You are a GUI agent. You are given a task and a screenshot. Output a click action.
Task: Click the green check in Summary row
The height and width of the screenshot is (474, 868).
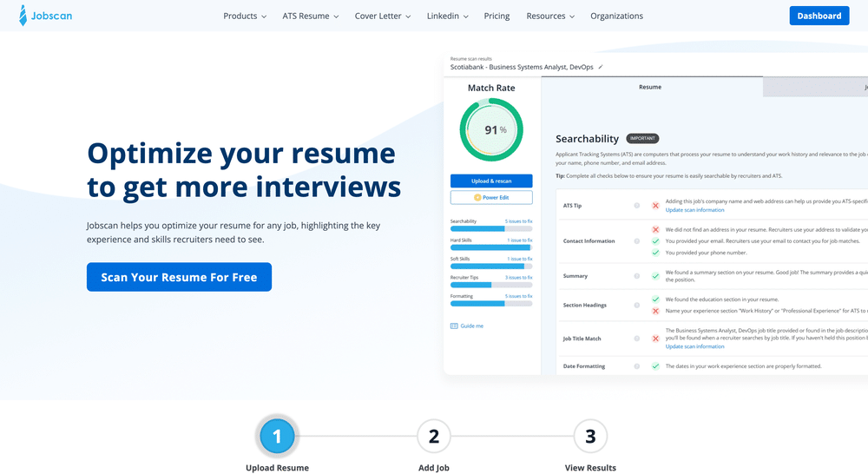[x=655, y=276]
